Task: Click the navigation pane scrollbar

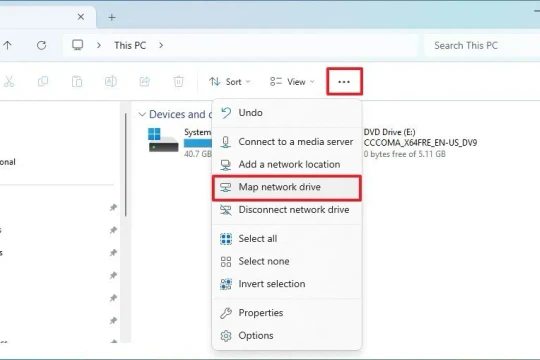Action: (x=126, y=165)
